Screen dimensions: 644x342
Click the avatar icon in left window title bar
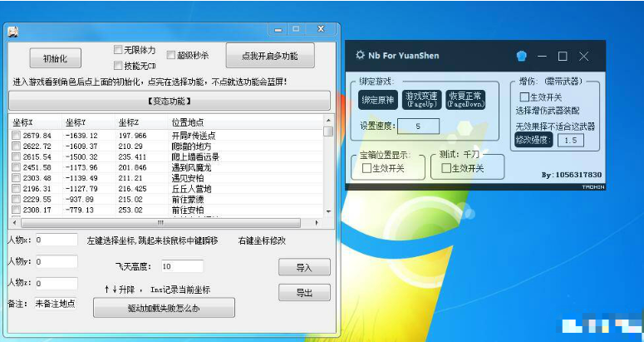pos(12,32)
